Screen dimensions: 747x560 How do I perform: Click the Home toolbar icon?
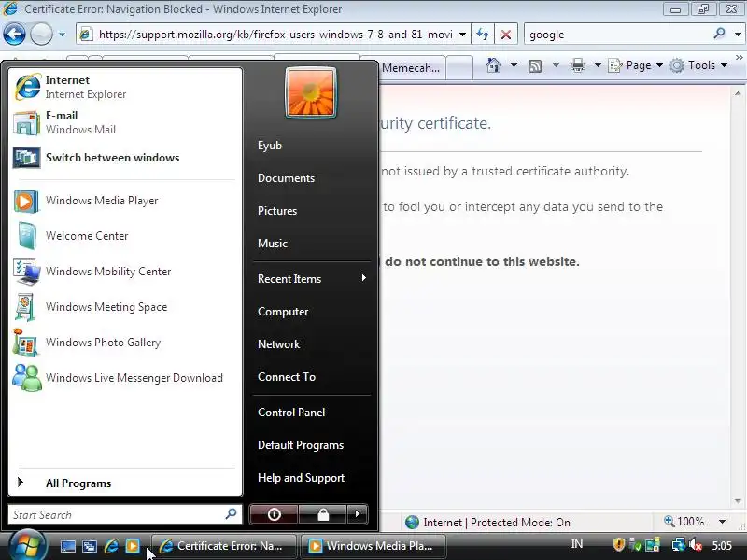(x=494, y=65)
